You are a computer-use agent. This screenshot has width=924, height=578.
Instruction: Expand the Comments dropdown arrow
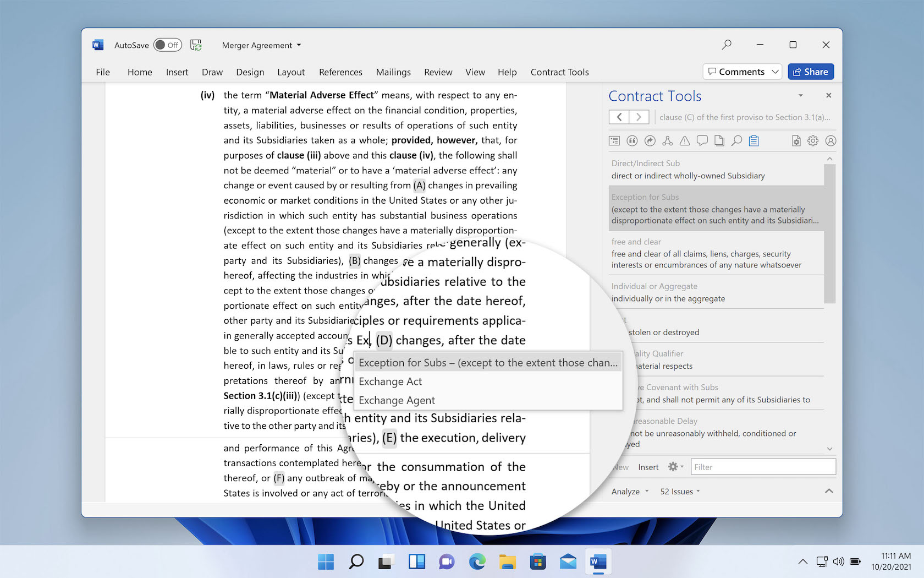click(x=775, y=72)
